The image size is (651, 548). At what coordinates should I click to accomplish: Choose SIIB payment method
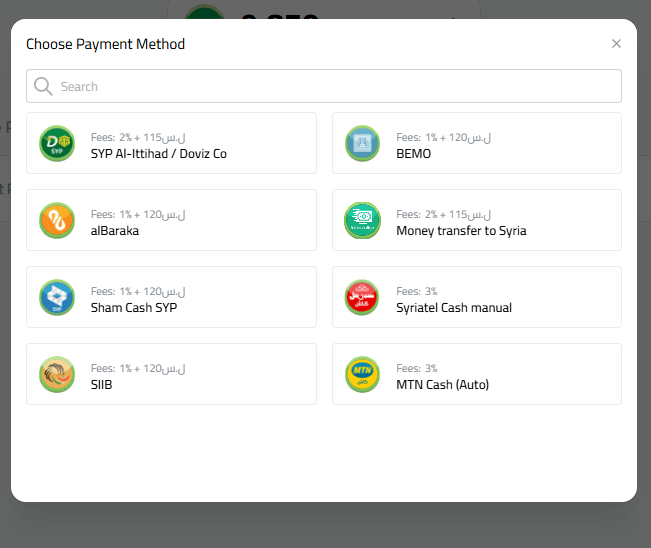(171, 374)
